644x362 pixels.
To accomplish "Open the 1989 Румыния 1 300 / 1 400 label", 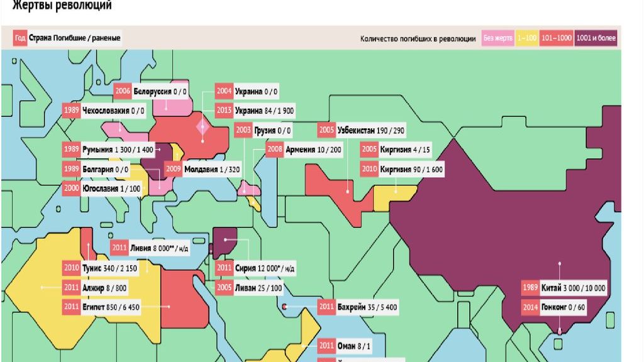I will 109,150.
